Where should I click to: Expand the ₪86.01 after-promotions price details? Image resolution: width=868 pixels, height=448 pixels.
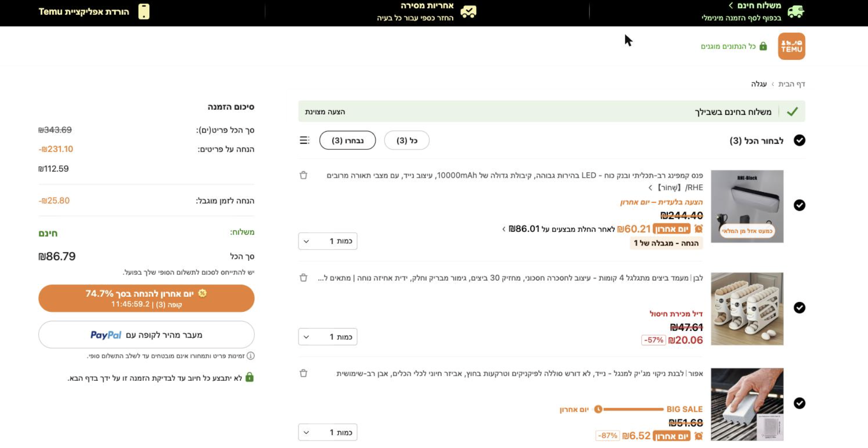[504, 229]
